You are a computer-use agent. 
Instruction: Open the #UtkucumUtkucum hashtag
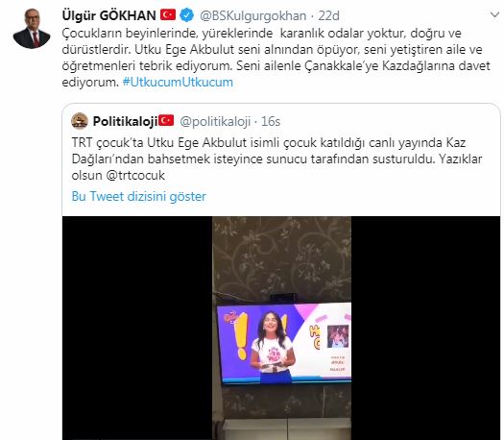pyautogui.click(x=178, y=82)
